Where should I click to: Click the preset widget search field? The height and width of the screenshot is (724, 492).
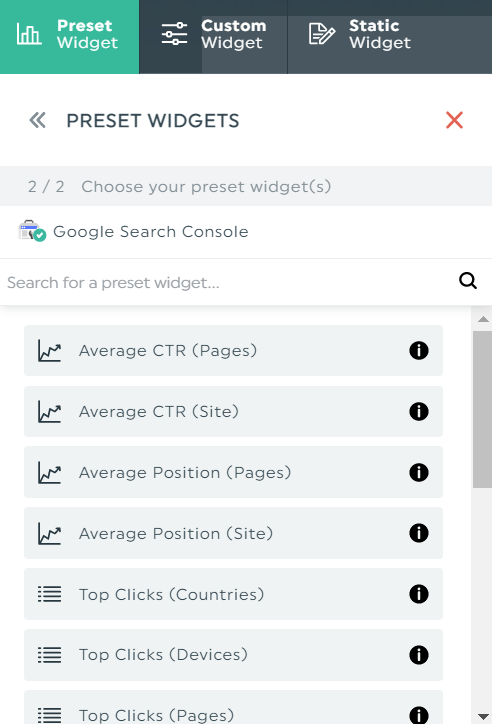coord(226,282)
